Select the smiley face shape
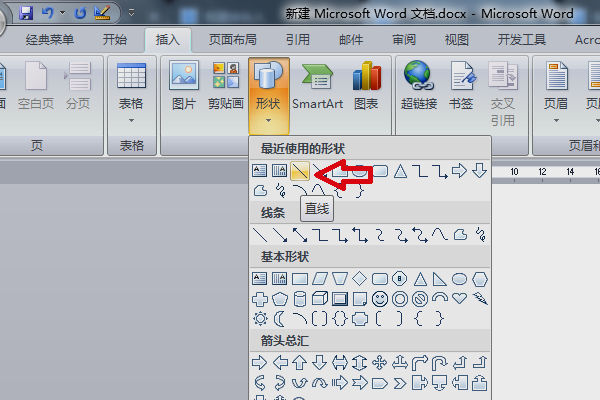Viewport: 600px width, 400px height. point(380,299)
